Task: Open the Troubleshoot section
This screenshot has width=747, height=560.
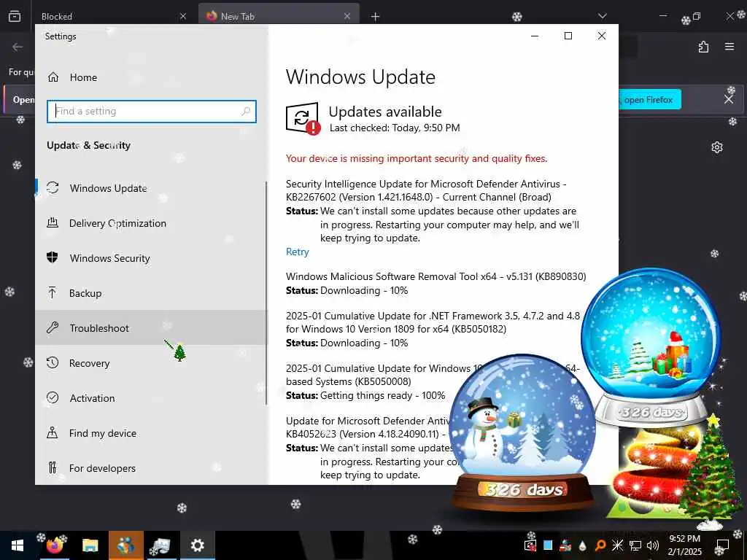Action: tap(150, 327)
